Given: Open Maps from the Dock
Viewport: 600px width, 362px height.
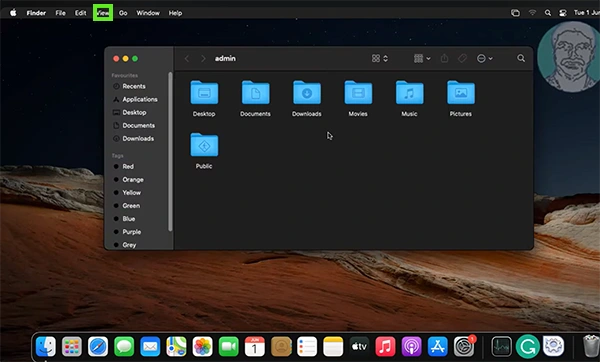Looking at the screenshot, I should point(176,346).
